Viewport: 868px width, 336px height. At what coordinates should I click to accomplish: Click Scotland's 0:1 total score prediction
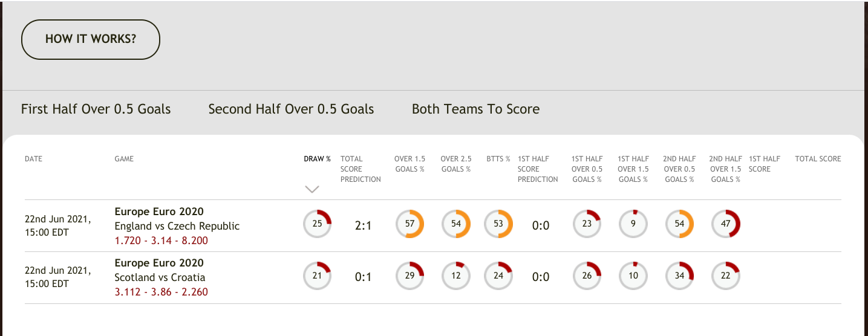pyautogui.click(x=363, y=277)
